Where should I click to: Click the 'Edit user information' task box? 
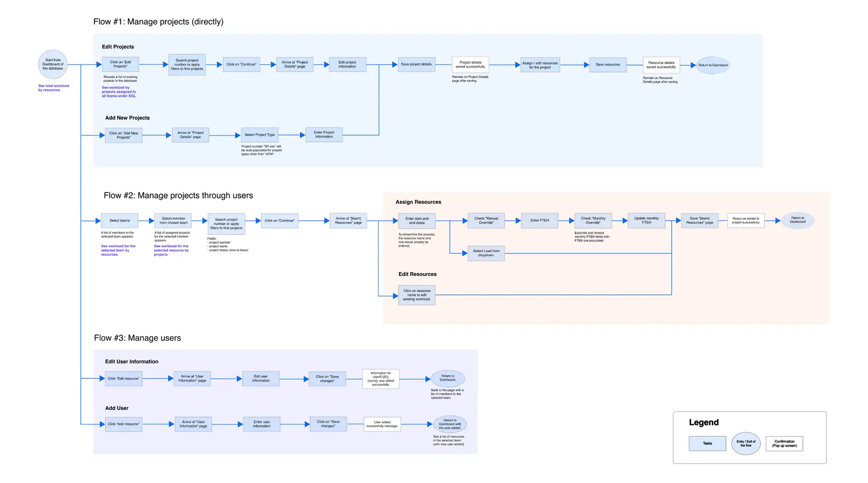tap(261, 378)
